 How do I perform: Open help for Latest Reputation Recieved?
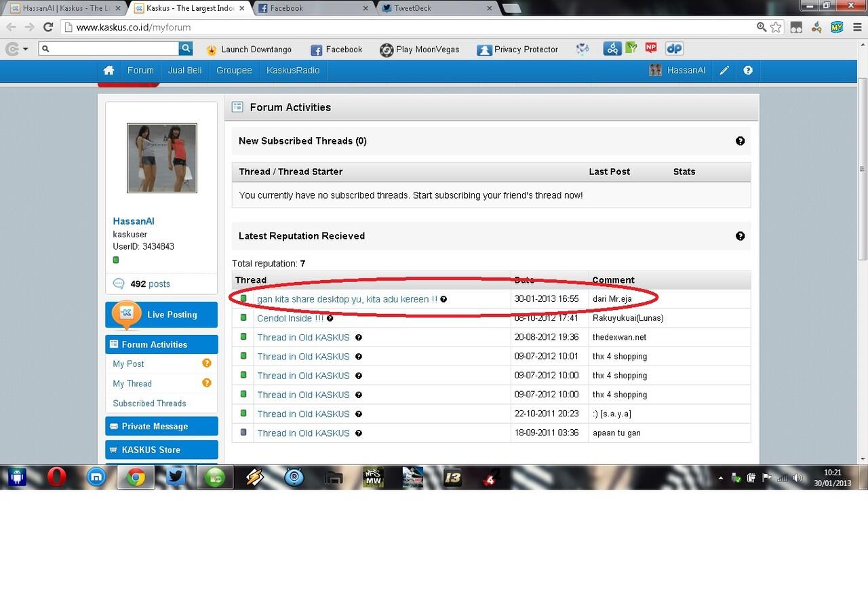[x=740, y=236]
